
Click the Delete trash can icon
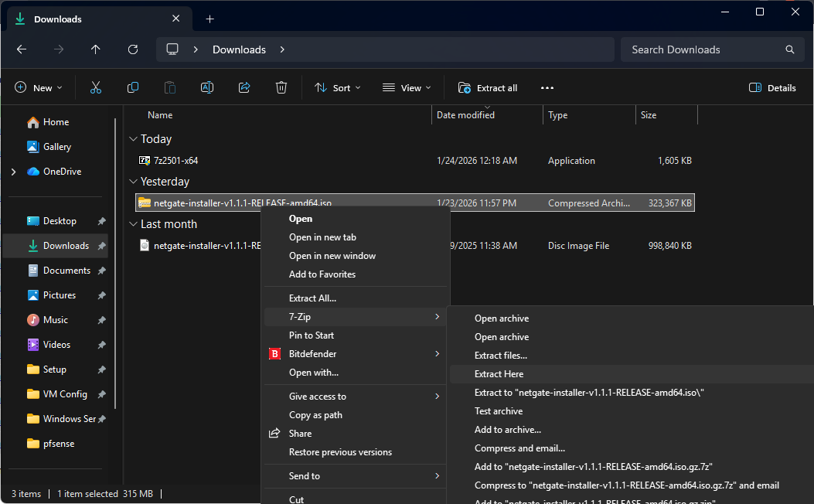pos(282,88)
